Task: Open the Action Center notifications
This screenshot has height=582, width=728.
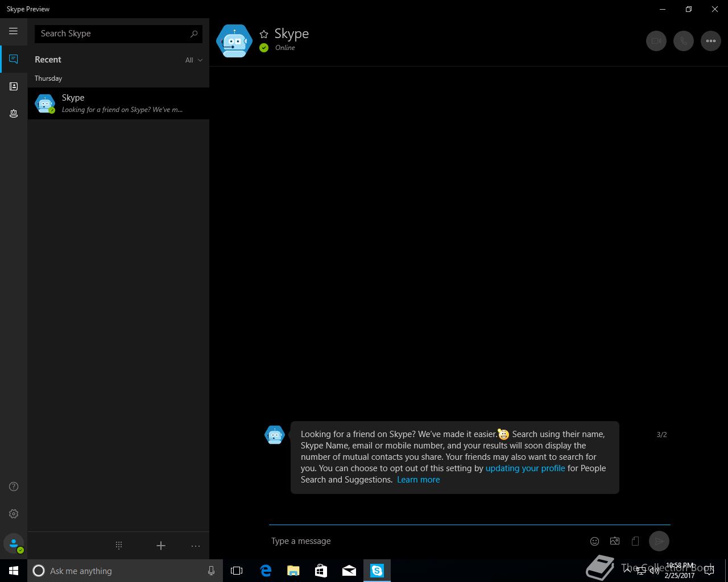Action: pyautogui.click(x=709, y=571)
